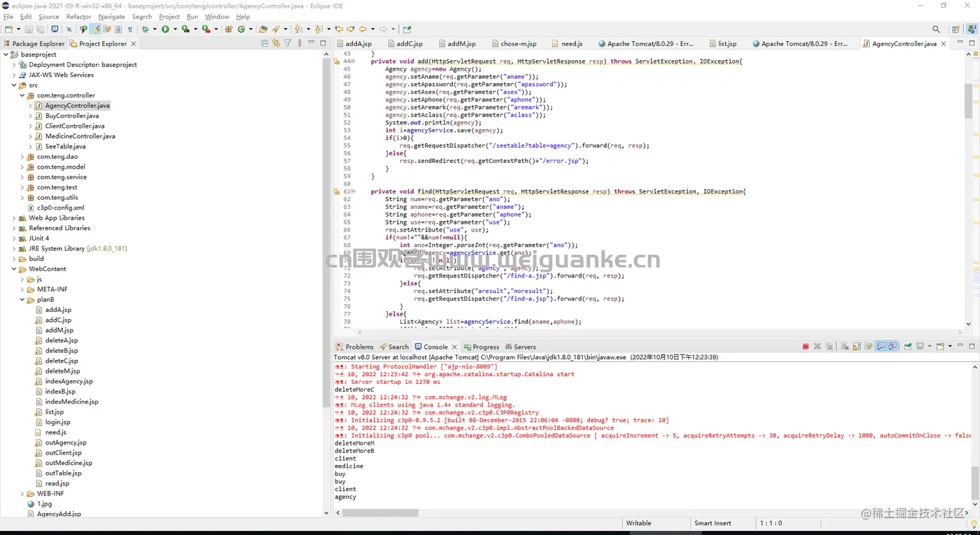
Task: Run the application with the green Run icon
Action: tap(165, 29)
